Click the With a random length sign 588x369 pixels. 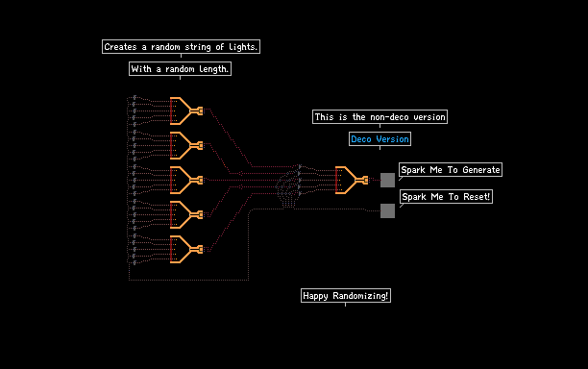click(x=180, y=69)
